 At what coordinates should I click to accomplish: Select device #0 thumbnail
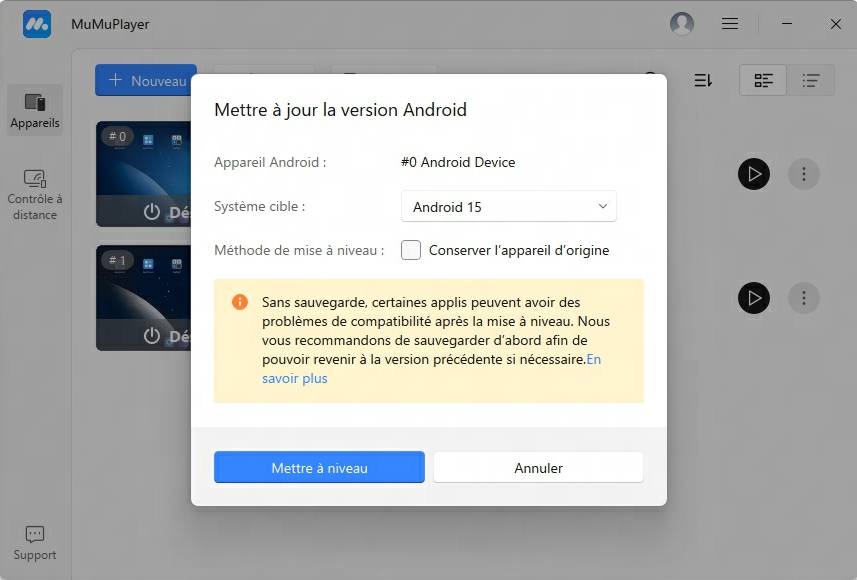click(144, 174)
